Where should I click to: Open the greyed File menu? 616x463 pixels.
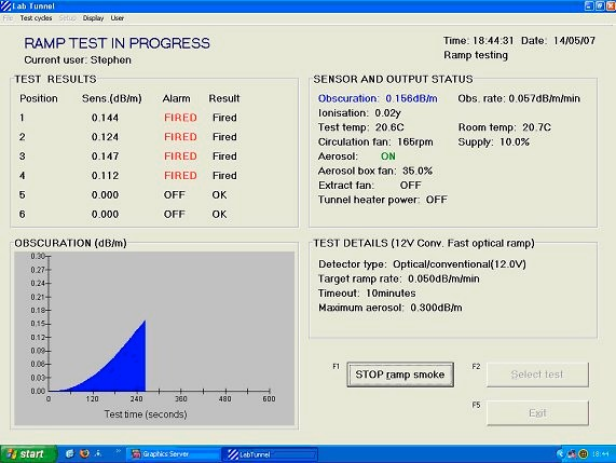tap(7, 18)
